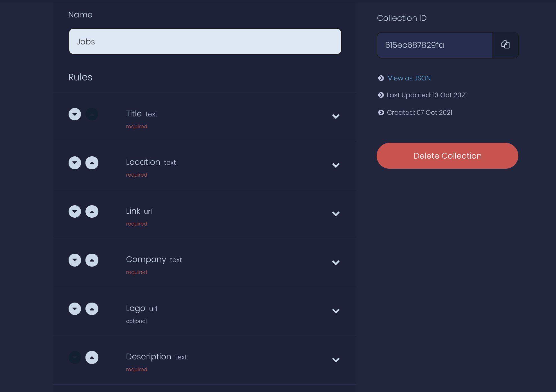
Task: Expand the Title rule details
Action: pos(336,116)
